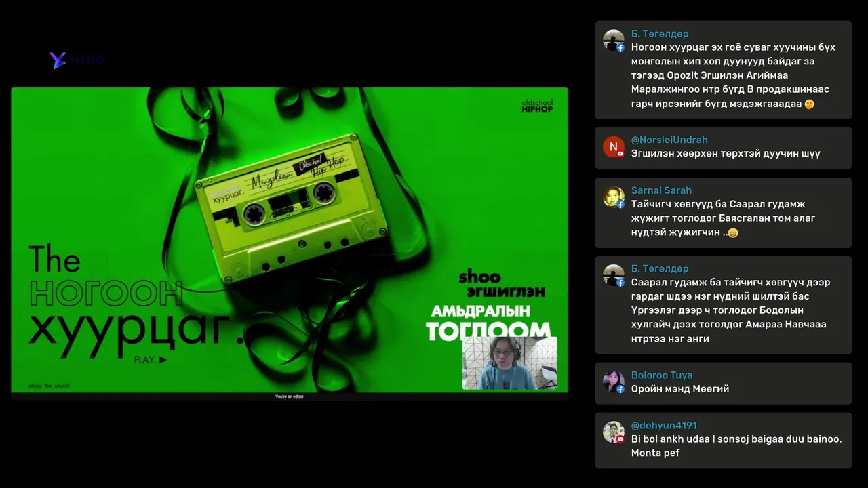Image resolution: width=868 pixels, height=488 pixels.
Task: Click comment starting "Ногоон хуурцаг эх гоё"
Action: coord(733,75)
